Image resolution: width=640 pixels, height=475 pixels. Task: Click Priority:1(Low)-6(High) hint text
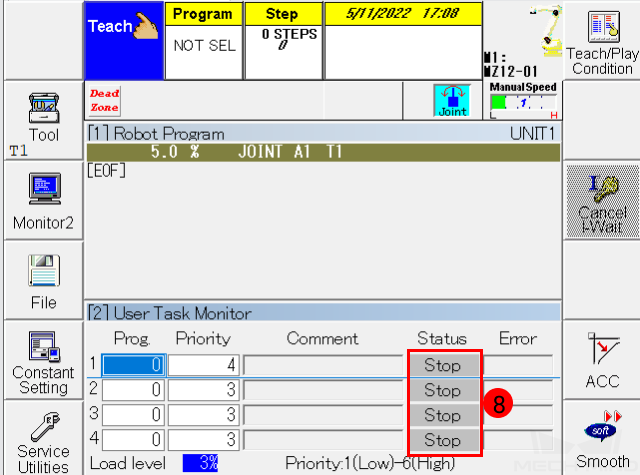click(370, 463)
